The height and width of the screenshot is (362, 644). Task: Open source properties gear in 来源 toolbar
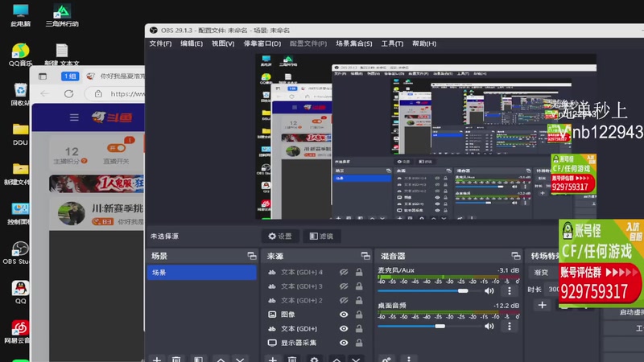click(x=314, y=360)
